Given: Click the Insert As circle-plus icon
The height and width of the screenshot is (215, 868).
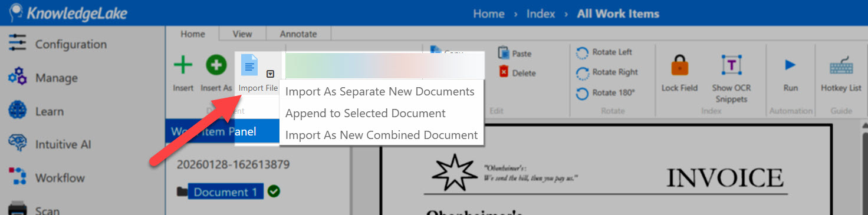Looking at the screenshot, I should tap(216, 65).
